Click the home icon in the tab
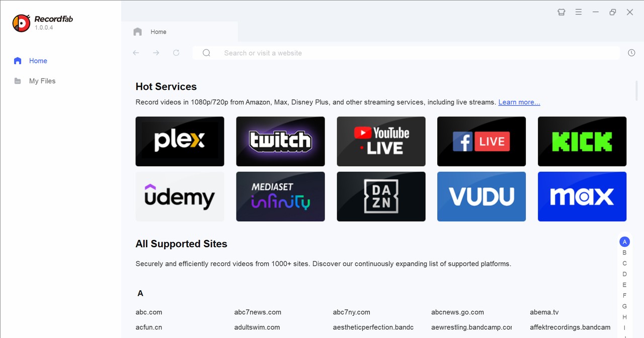The width and height of the screenshot is (644, 338). 137,32
